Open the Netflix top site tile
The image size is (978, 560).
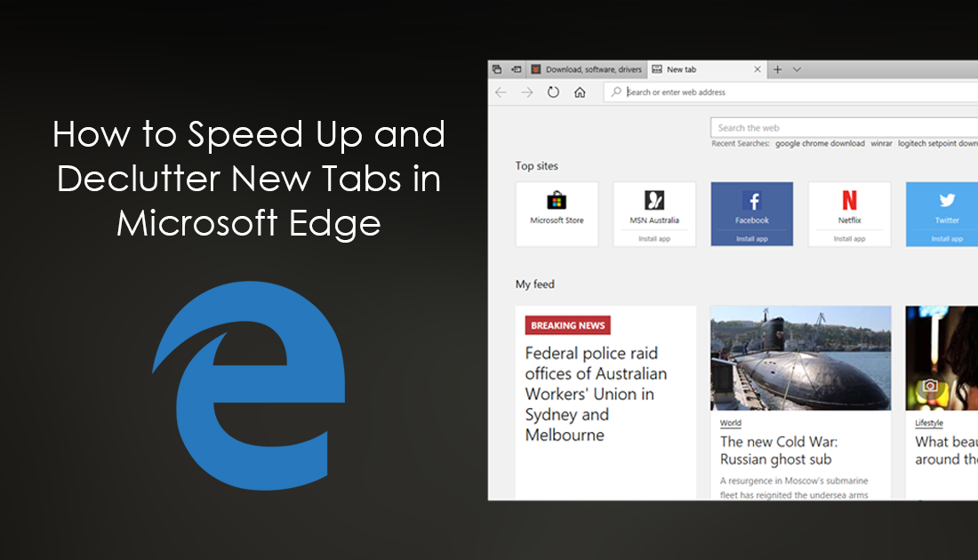(x=849, y=214)
